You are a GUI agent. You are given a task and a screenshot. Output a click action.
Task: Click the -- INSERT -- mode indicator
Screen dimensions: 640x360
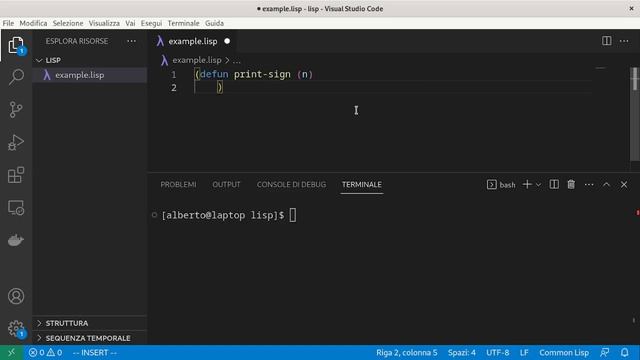click(95, 353)
